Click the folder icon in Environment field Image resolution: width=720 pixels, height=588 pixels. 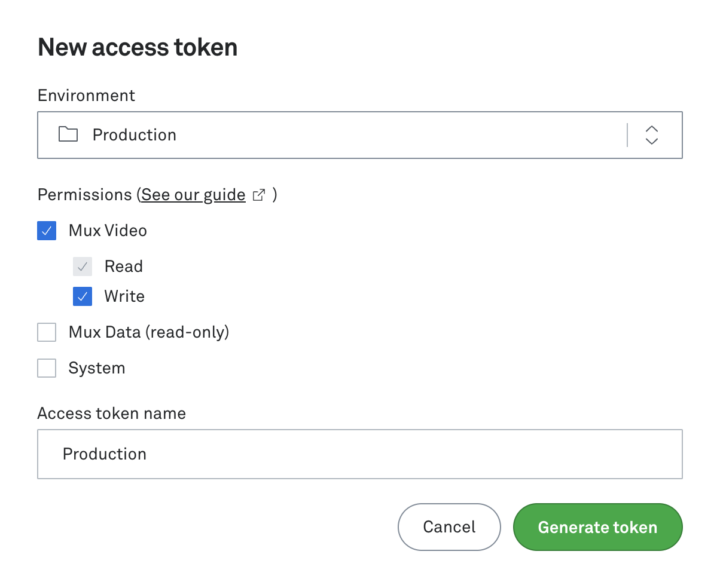68,134
